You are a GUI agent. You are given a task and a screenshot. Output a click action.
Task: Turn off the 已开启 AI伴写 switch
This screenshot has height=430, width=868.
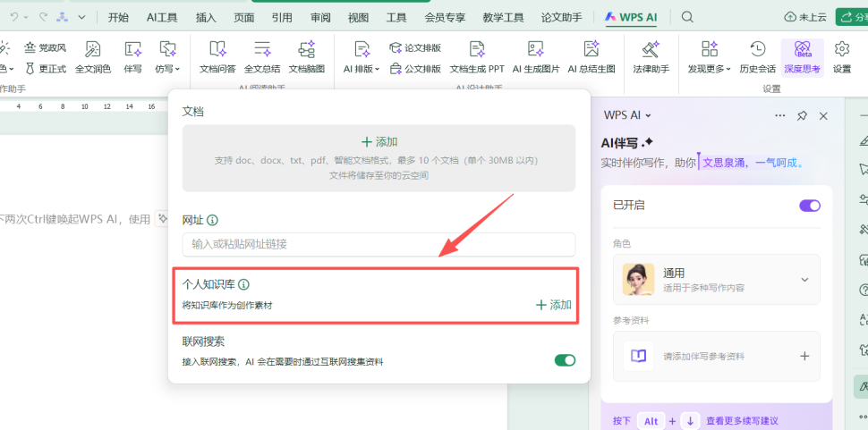click(x=809, y=206)
